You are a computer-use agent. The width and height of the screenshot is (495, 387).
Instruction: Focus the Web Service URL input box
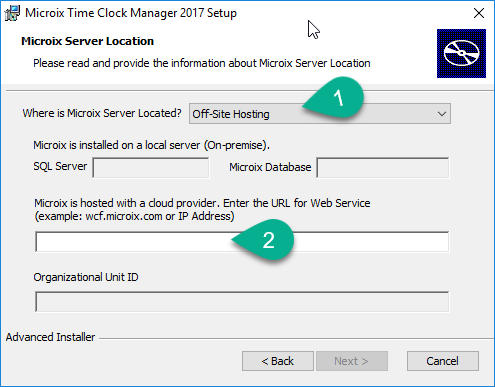[x=242, y=242]
